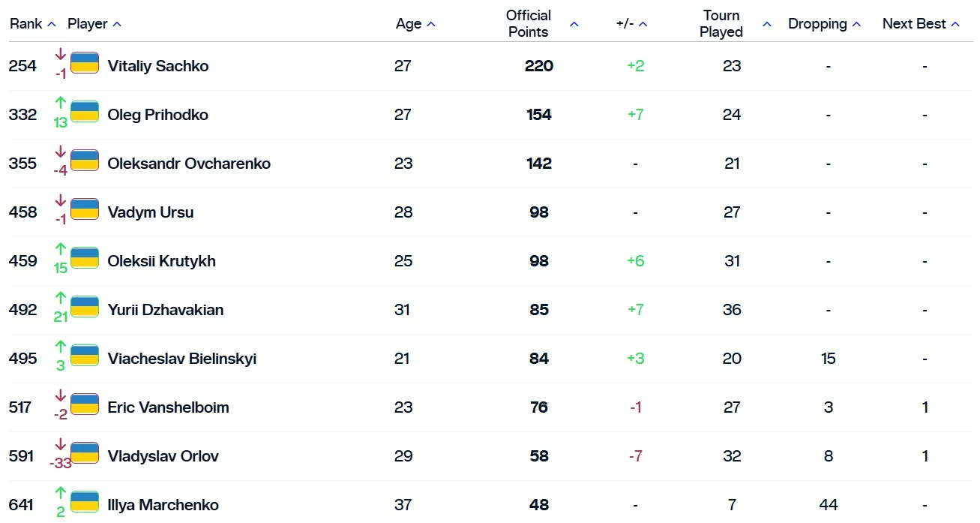
Task: Sort by the +/- column
Action: [x=643, y=24]
